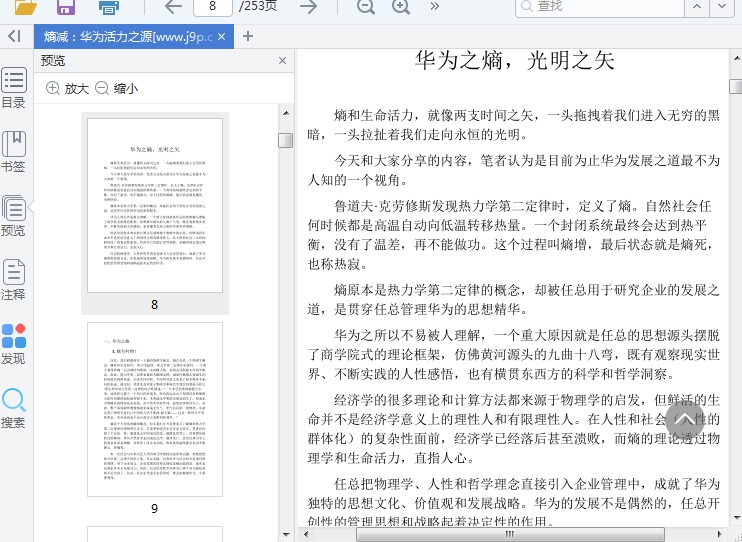Select the page 9 thumbnail
Screen dimensions: 742x542
(x=155, y=409)
